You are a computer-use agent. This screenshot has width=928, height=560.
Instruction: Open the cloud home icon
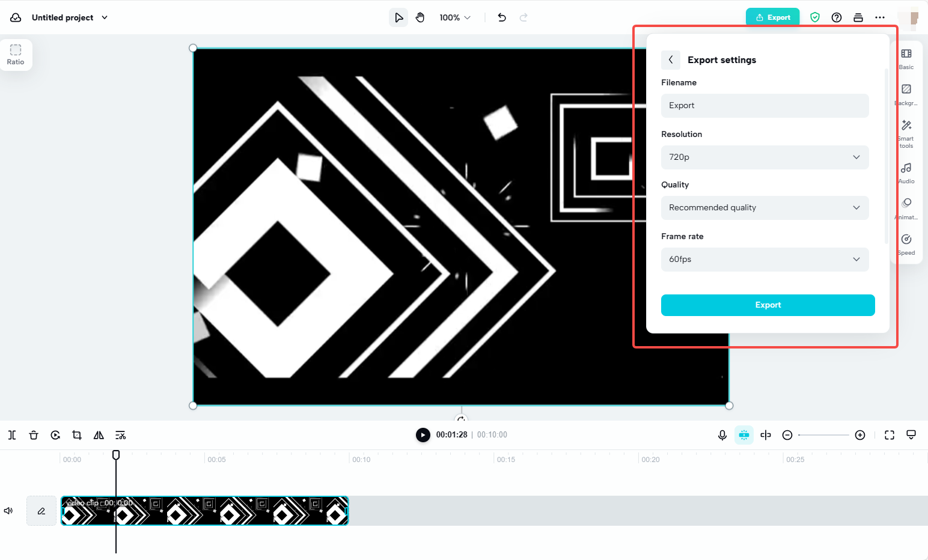(x=16, y=17)
